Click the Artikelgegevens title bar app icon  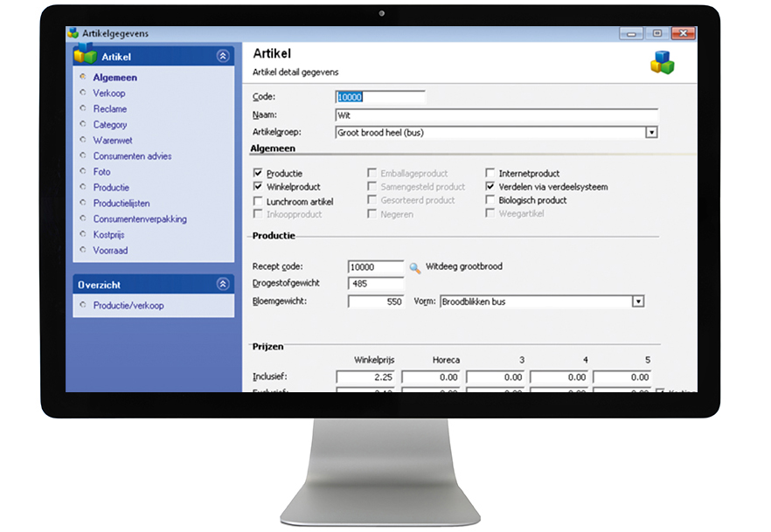73,33
